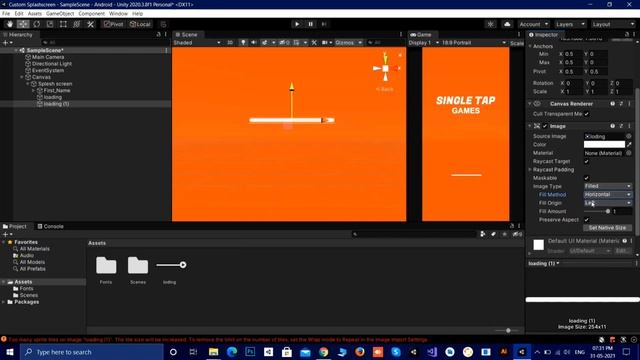The image size is (640, 360).
Task: Open the Window menu
Action: coord(118,13)
